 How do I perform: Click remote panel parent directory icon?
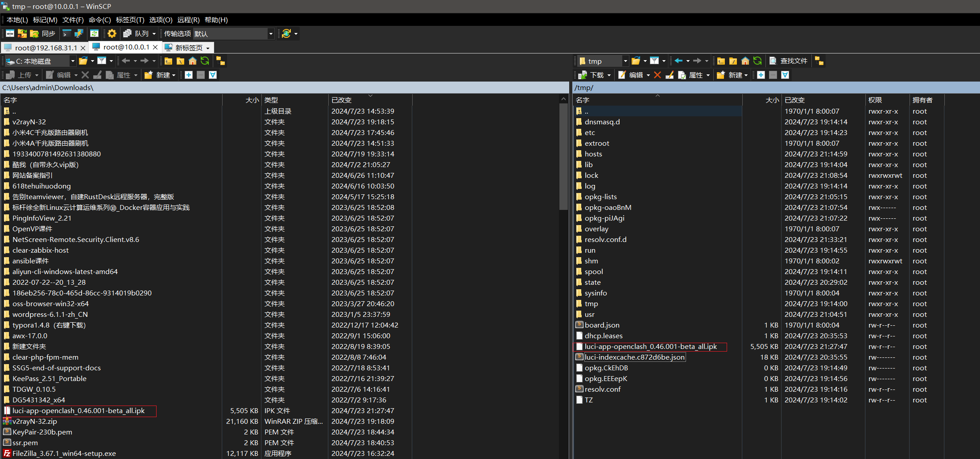pyautogui.click(x=721, y=61)
